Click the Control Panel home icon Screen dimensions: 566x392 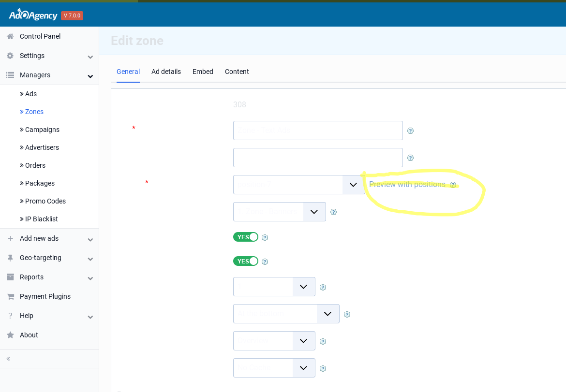click(10, 36)
